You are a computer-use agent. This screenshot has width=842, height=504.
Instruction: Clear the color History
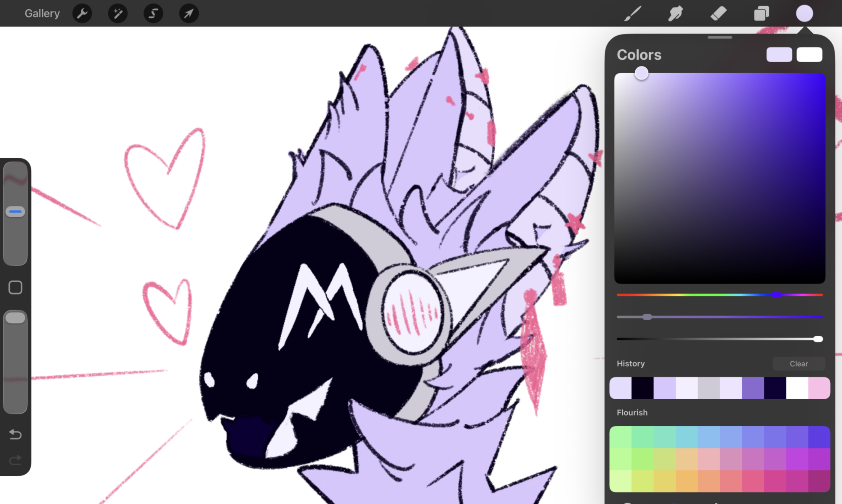point(799,363)
